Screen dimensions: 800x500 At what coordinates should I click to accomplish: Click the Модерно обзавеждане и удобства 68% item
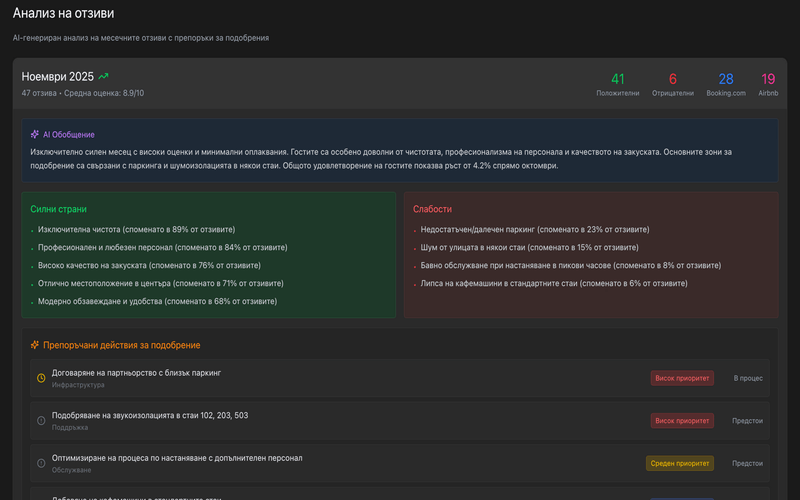coord(157,301)
